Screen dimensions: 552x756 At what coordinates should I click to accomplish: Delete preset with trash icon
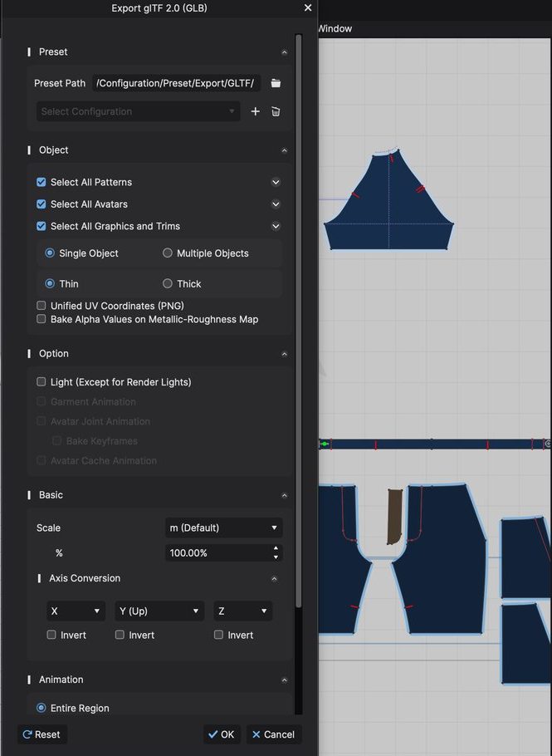(276, 111)
